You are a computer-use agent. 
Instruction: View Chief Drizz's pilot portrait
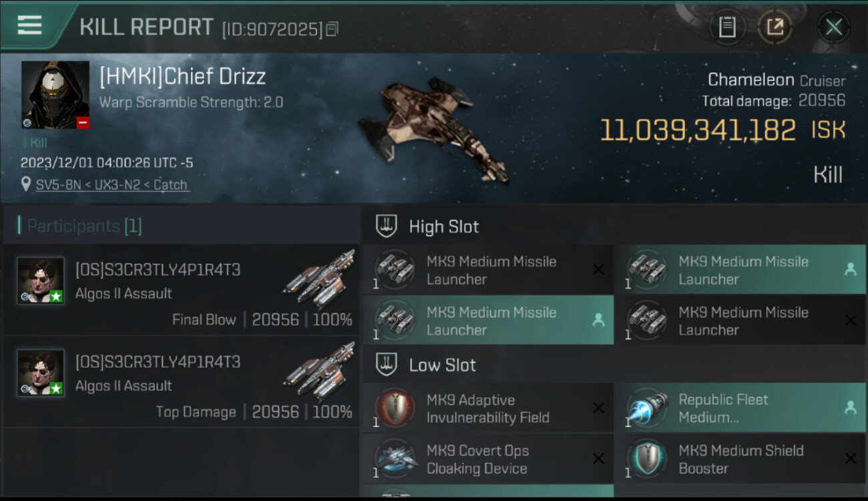point(55,95)
